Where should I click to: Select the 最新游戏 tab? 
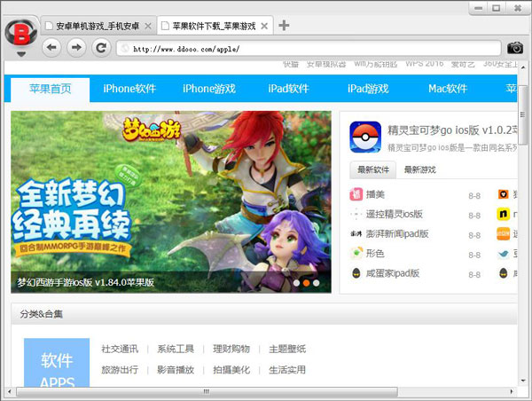coord(419,169)
